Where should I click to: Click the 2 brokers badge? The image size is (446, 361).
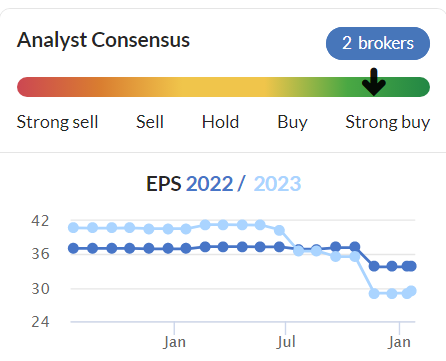[378, 43]
